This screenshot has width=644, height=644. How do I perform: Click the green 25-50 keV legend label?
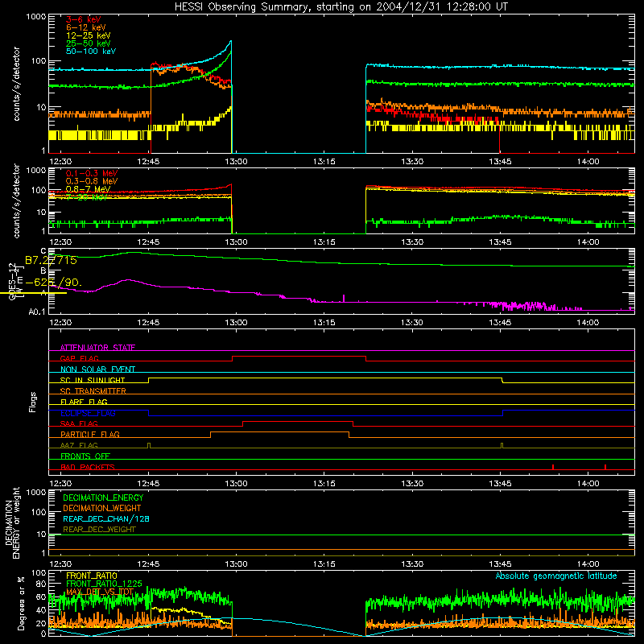(88, 43)
